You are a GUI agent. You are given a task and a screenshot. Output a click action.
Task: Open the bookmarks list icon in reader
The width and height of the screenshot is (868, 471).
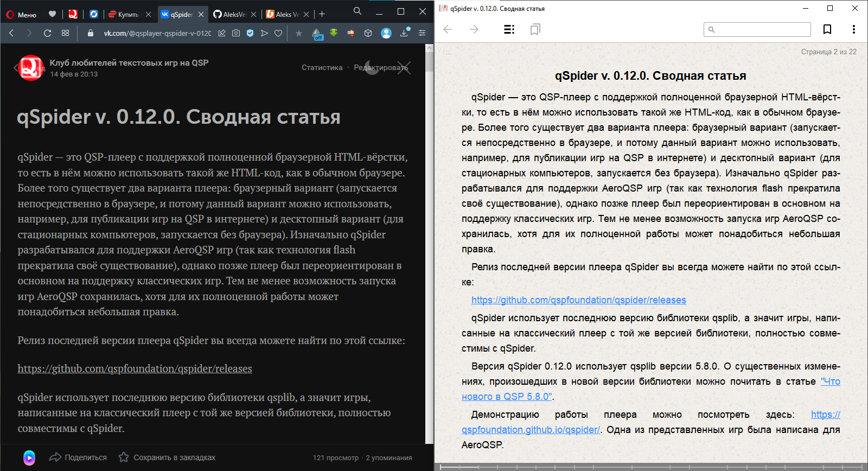coord(535,29)
